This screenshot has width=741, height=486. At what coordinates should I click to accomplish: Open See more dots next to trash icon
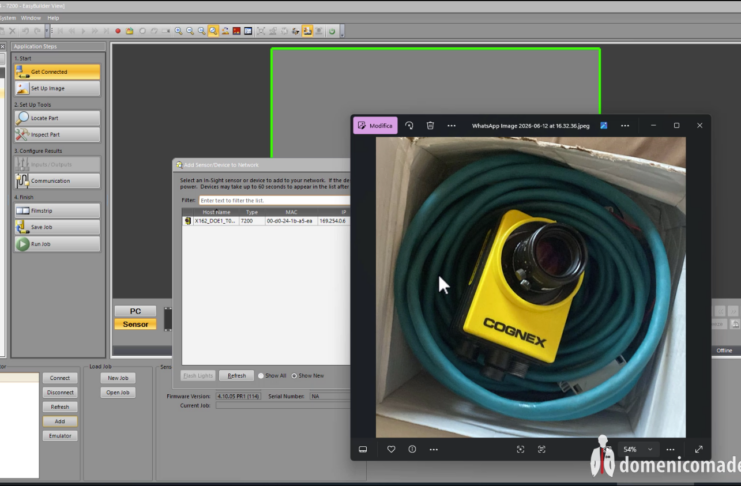click(x=451, y=125)
